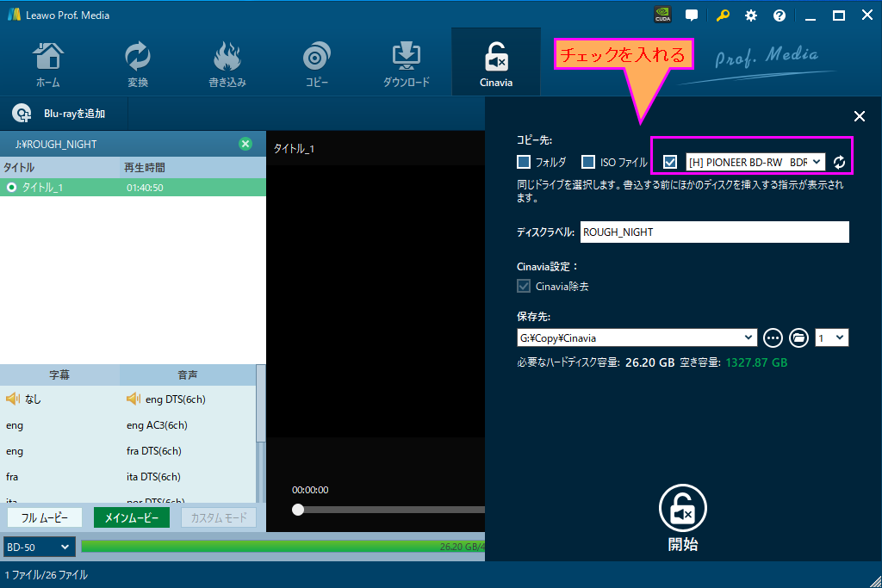Remove J:¥ROUGH_NIGHT source with green X
Screen dimensions: 882x588
pos(245,144)
